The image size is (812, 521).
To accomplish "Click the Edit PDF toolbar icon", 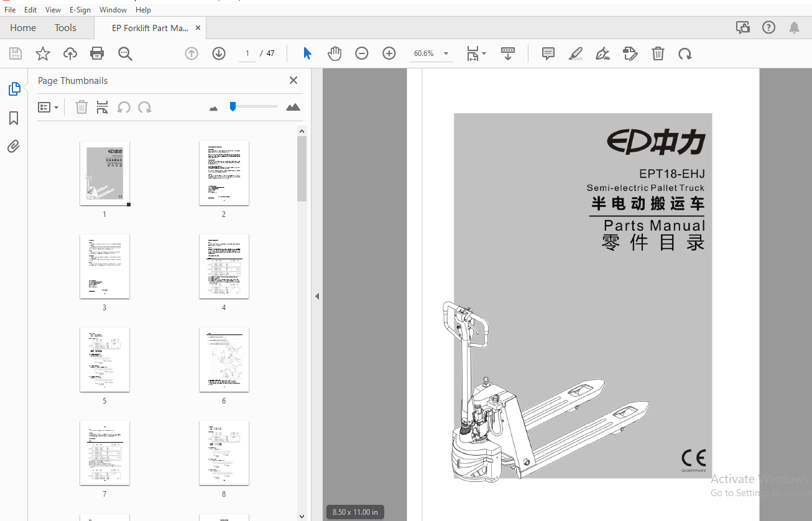I will click(630, 53).
